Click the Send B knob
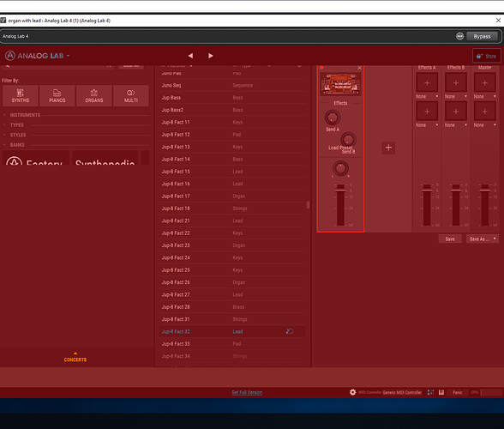Image resolution: width=504 pixels, height=429 pixels. (x=348, y=140)
